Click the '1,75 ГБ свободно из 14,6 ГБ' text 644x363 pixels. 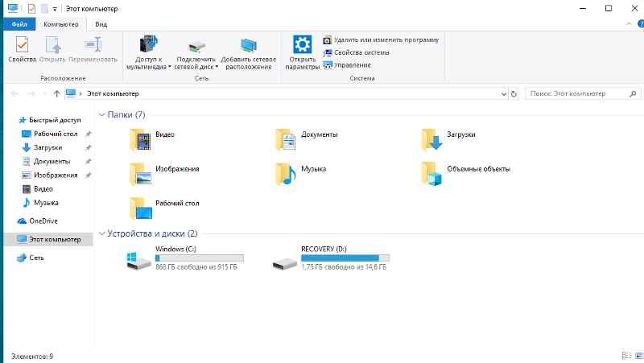[x=344, y=267]
